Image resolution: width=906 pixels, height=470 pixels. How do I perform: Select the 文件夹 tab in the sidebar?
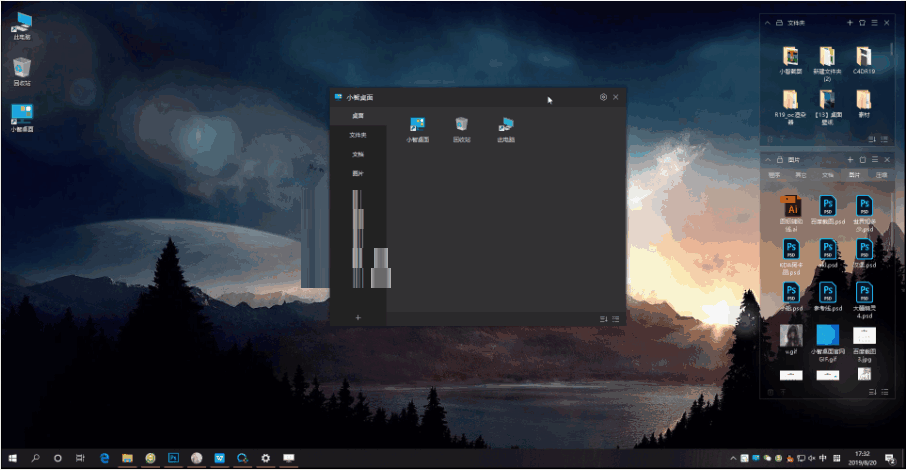tap(358, 135)
